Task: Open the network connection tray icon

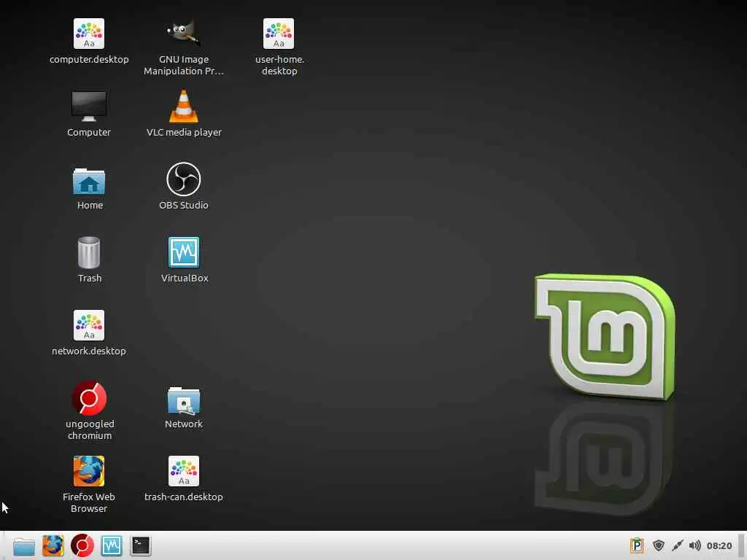Action: click(677, 545)
